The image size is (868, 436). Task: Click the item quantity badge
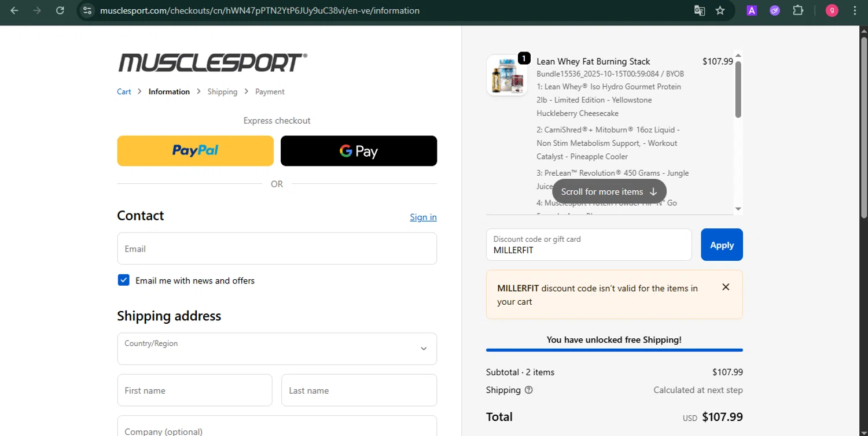[524, 58]
